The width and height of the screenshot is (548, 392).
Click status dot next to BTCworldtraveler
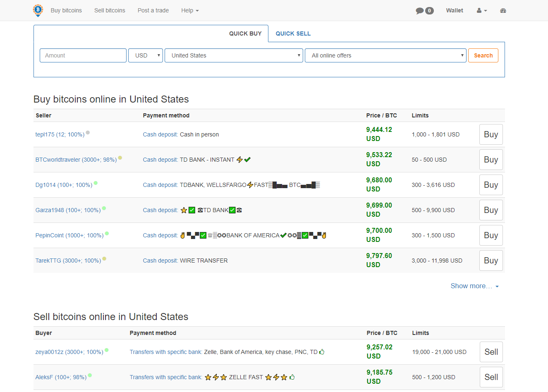click(x=120, y=158)
